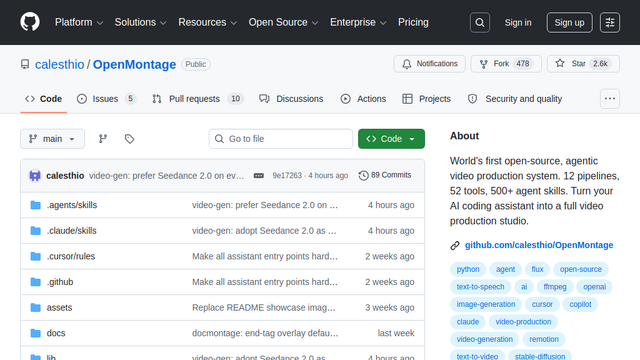Click the notifications bell icon
Viewport: 640px width, 360px height.
(407, 64)
